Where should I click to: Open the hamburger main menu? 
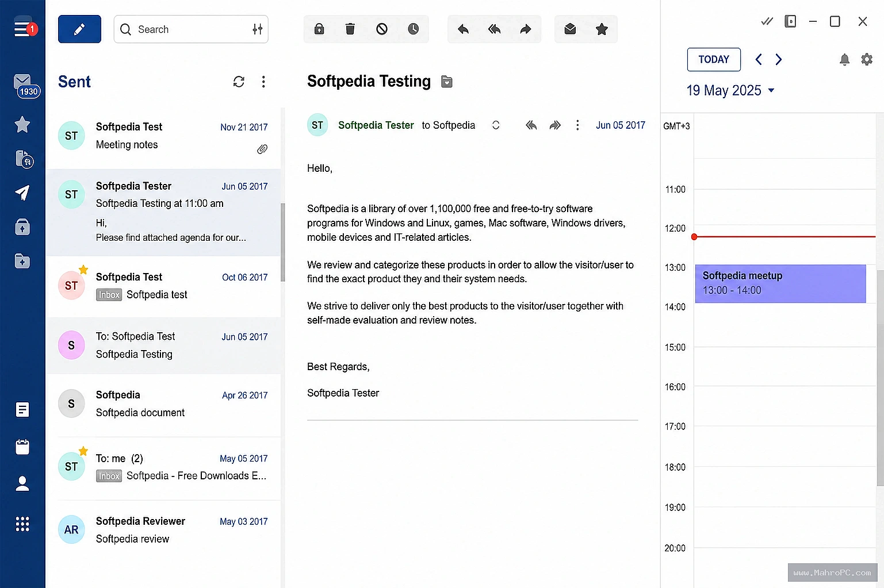tap(22, 29)
